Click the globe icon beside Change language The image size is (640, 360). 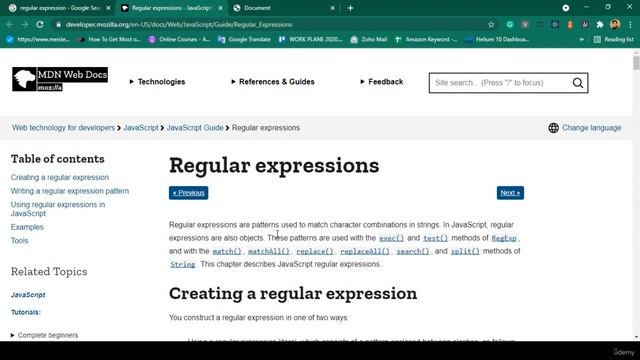click(x=553, y=128)
